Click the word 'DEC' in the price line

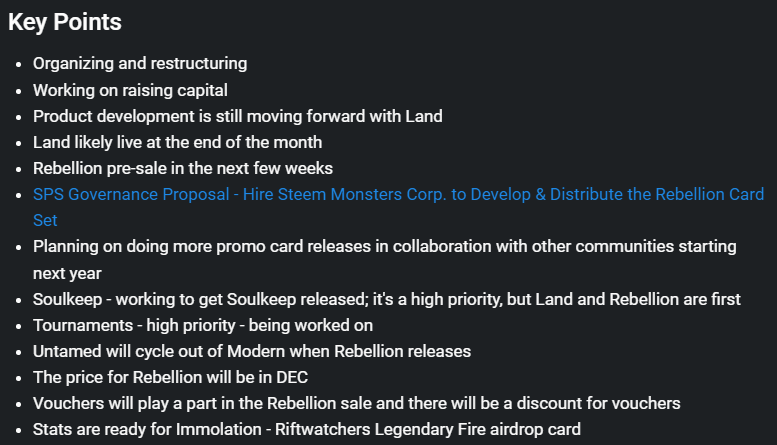pyautogui.click(x=292, y=377)
